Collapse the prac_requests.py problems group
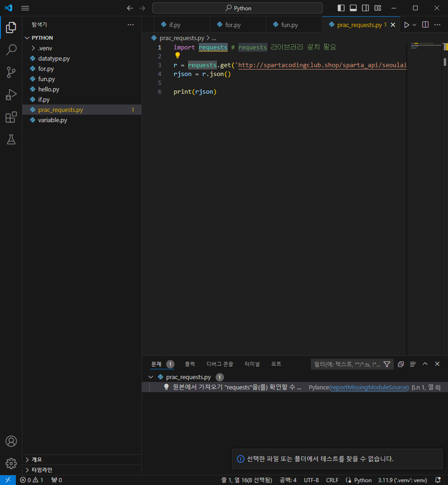 coord(151,377)
